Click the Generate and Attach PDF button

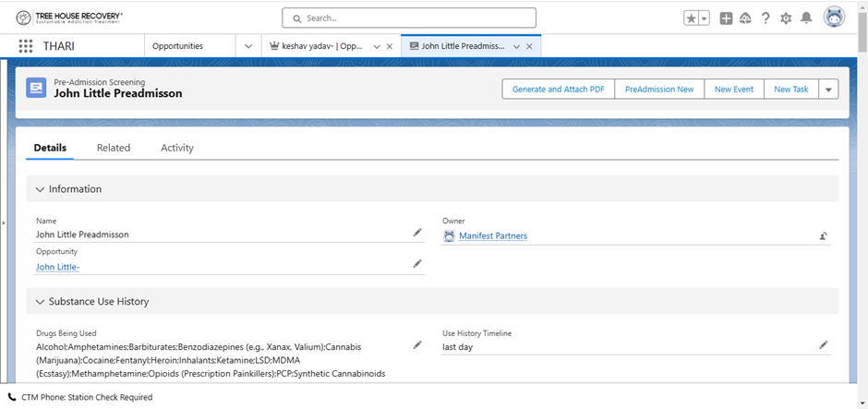(558, 90)
